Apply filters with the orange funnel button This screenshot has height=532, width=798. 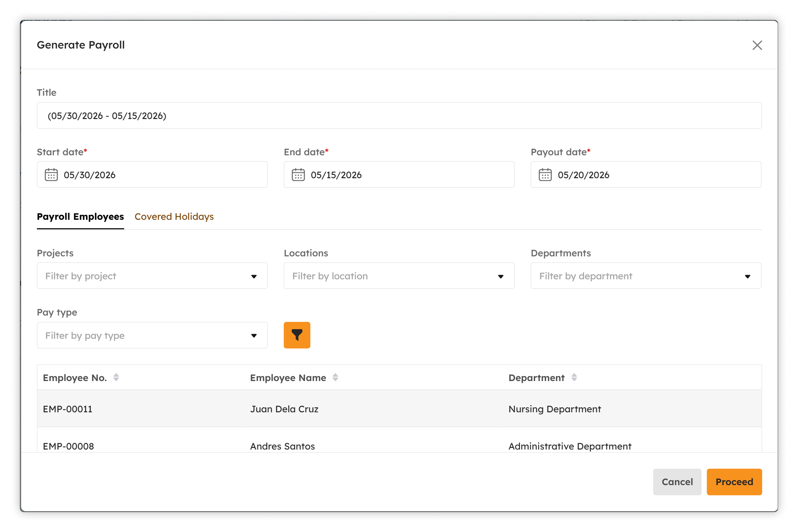(x=297, y=335)
